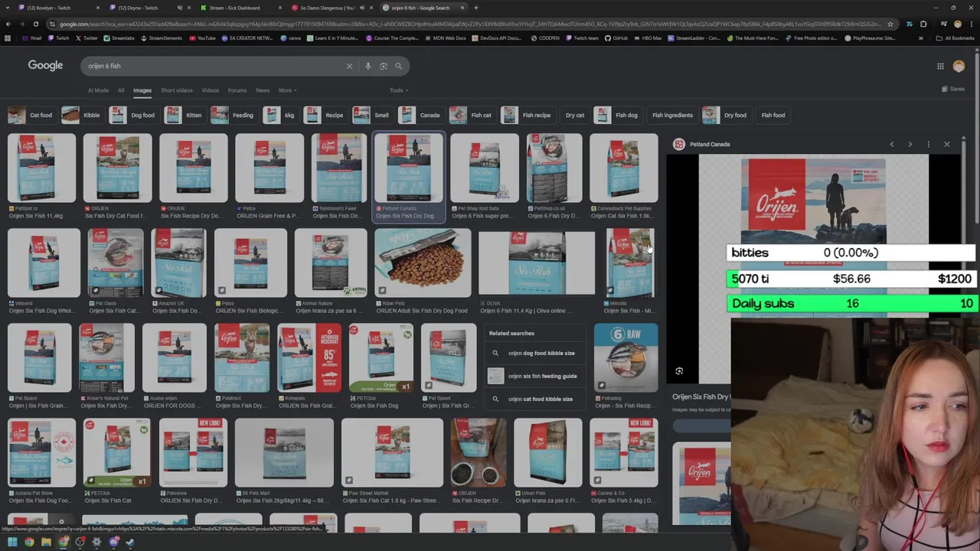The image size is (980, 551).
Task: Click the magnifier search submit icon
Action: click(x=398, y=66)
